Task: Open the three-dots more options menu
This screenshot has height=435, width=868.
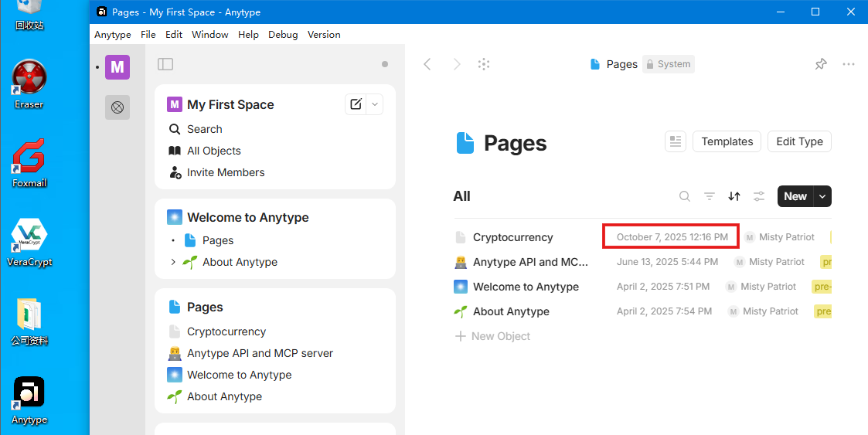Action: 849,64
